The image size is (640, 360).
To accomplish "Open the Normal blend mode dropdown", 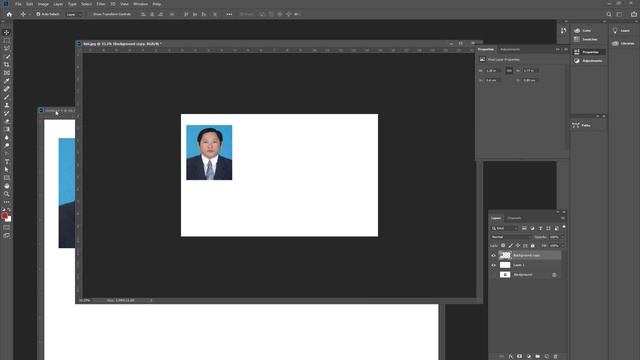I will (x=511, y=237).
